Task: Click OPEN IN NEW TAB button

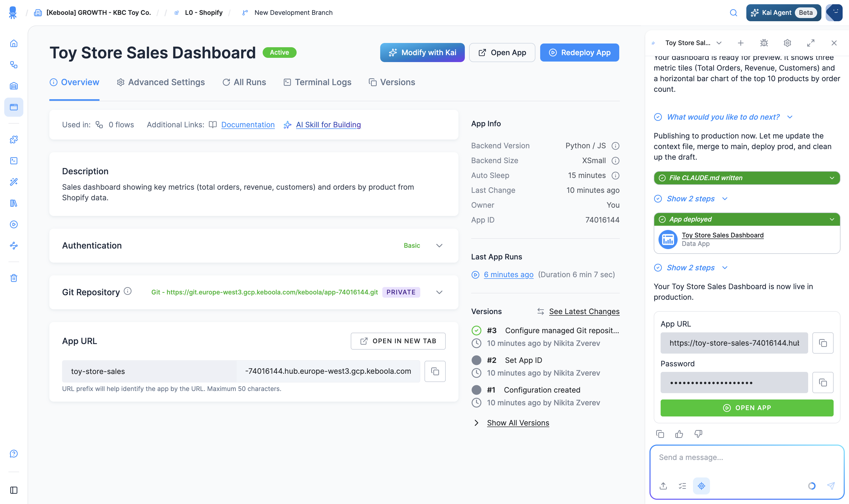Action: coord(398,341)
